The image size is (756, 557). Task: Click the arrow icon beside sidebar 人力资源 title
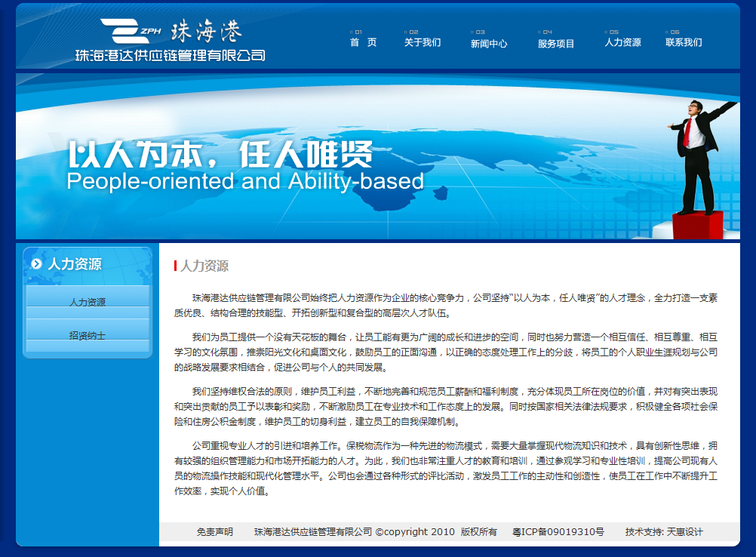pos(36,263)
